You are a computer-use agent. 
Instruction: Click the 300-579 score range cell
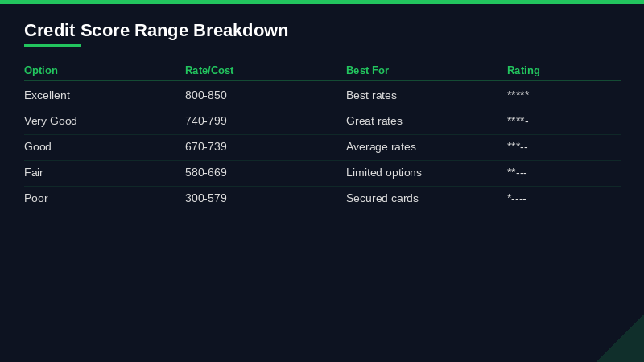coord(206,199)
